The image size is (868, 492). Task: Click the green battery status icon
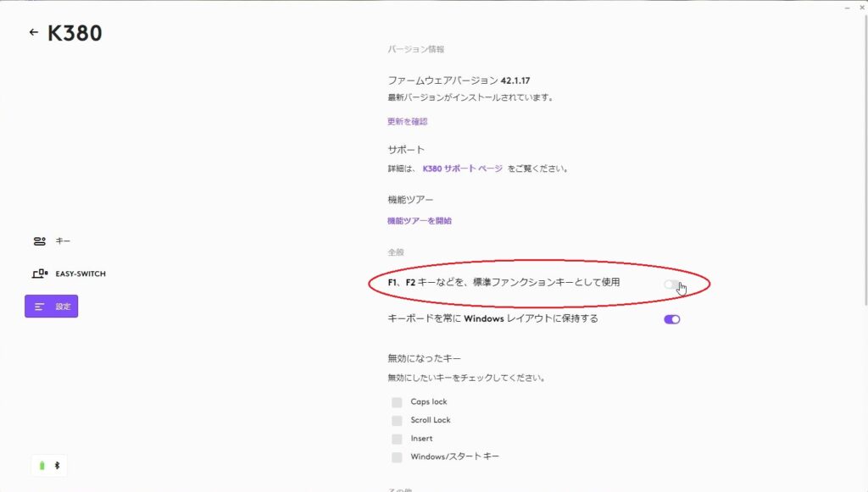(x=42, y=466)
